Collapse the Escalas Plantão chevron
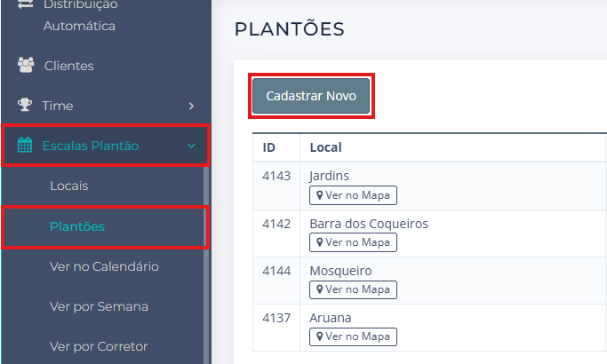 pyautogui.click(x=191, y=146)
